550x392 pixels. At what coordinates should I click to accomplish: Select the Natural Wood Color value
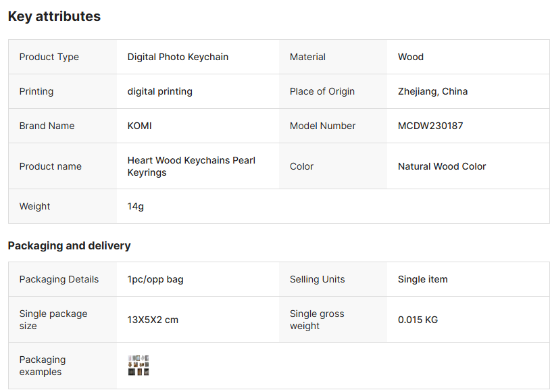click(x=442, y=167)
